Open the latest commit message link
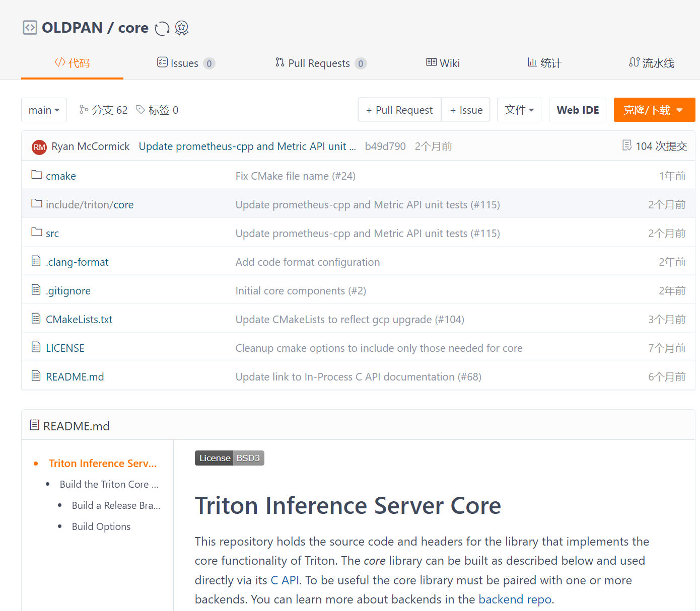Viewport: 700px width, 611px height. (x=247, y=146)
